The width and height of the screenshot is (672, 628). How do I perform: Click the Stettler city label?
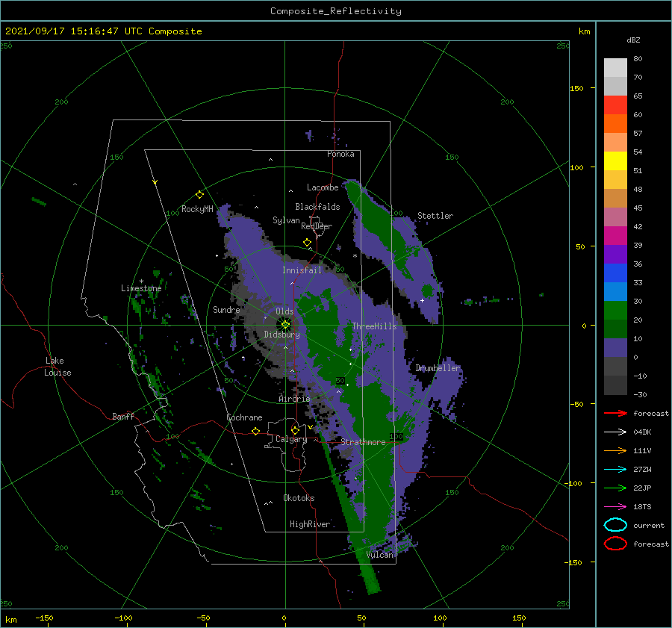click(x=435, y=216)
